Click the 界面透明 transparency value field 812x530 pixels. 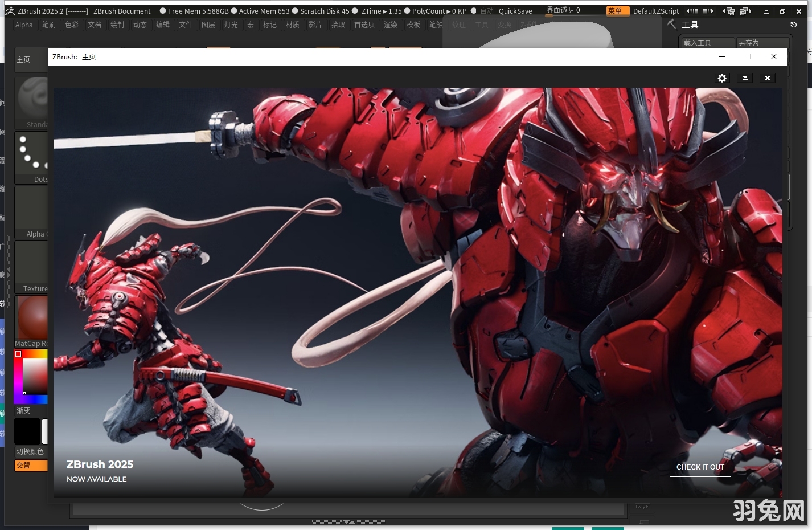click(x=563, y=10)
